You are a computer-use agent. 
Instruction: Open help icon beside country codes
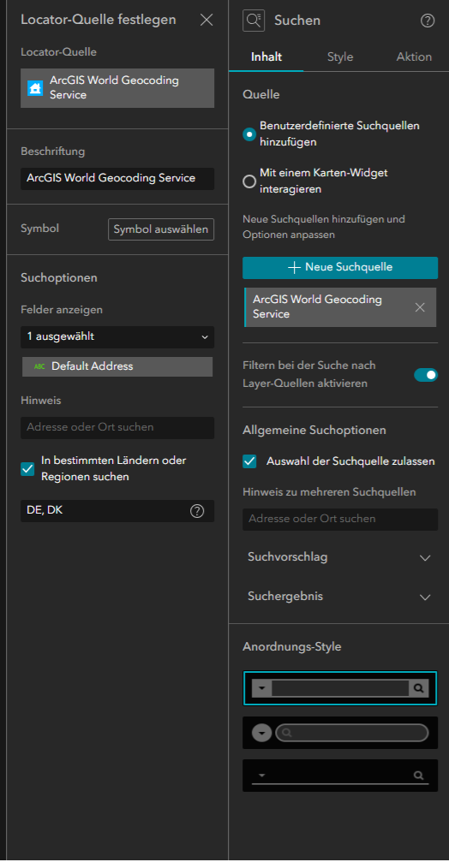197,511
